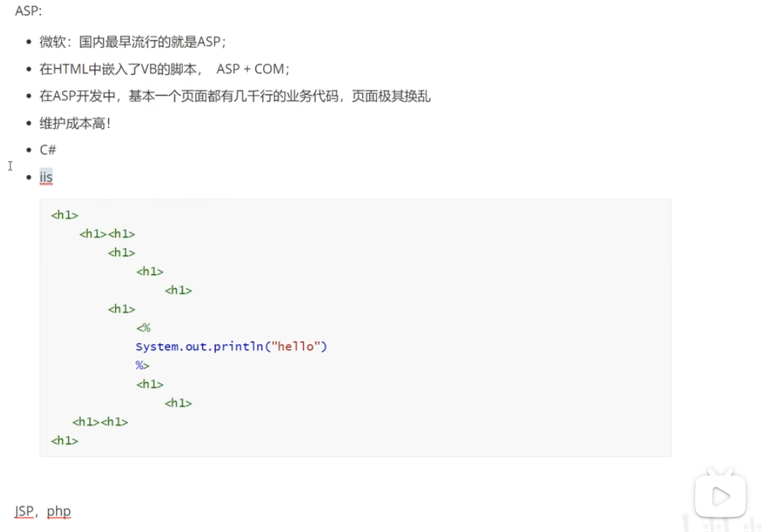Click the last <h1> line in code block

click(x=64, y=440)
